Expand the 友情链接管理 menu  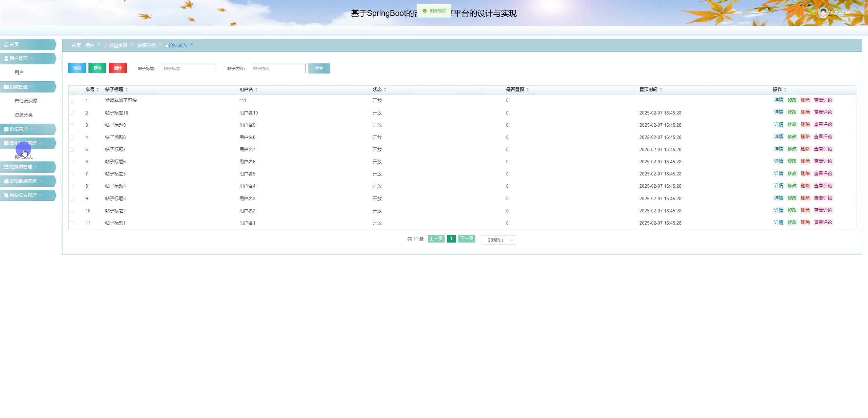coord(23,181)
